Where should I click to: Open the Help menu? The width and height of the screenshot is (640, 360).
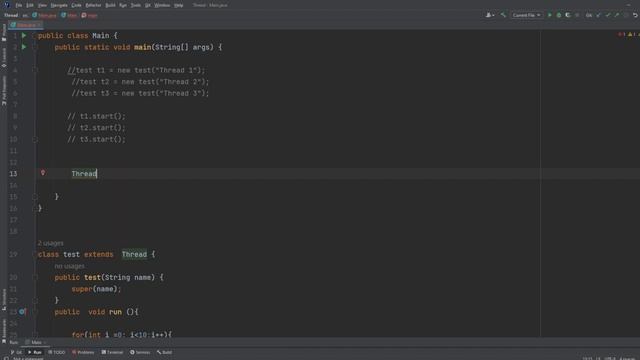click(x=178, y=5)
